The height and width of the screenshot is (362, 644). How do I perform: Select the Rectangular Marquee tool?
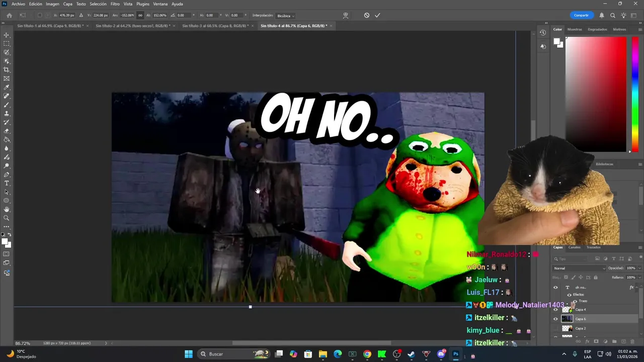pos(7,44)
